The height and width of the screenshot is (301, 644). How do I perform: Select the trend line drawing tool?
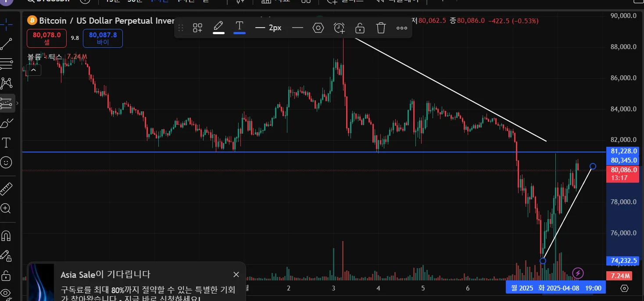click(6, 44)
